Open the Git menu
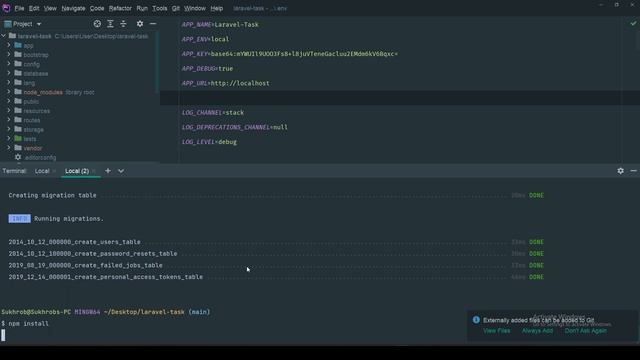The width and height of the screenshot is (640, 360). pos(176,8)
